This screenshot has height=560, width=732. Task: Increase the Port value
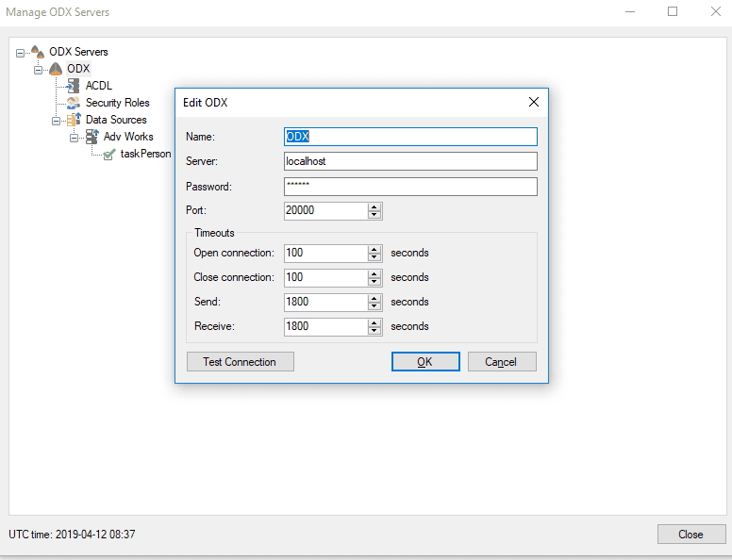click(x=374, y=206)
